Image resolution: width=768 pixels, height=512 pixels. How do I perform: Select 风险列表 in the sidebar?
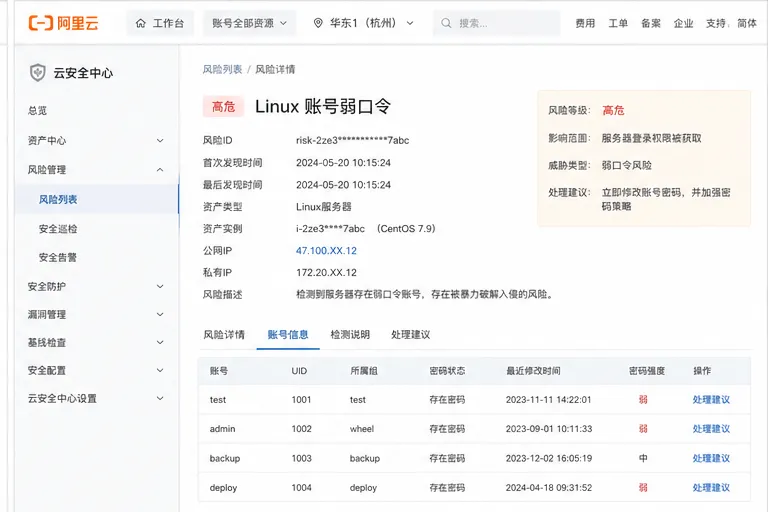pos(96,199)
